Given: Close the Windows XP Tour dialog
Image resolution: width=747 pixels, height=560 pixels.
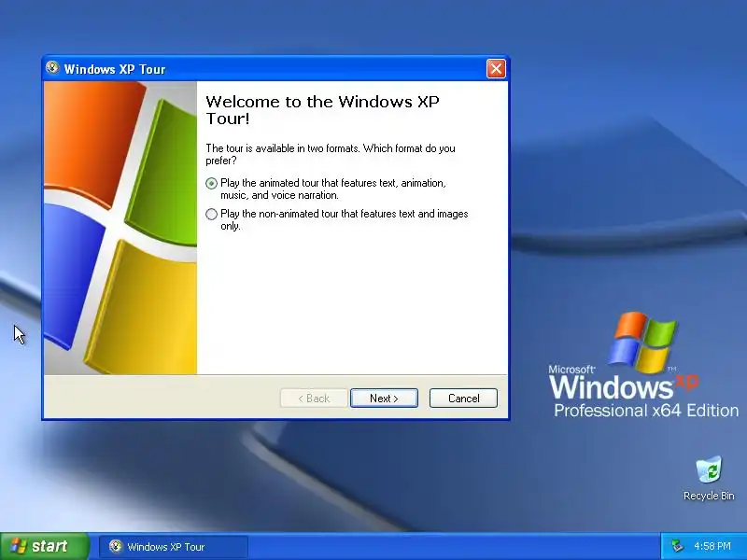Looking at the screenshot, I should click(496, 68).
